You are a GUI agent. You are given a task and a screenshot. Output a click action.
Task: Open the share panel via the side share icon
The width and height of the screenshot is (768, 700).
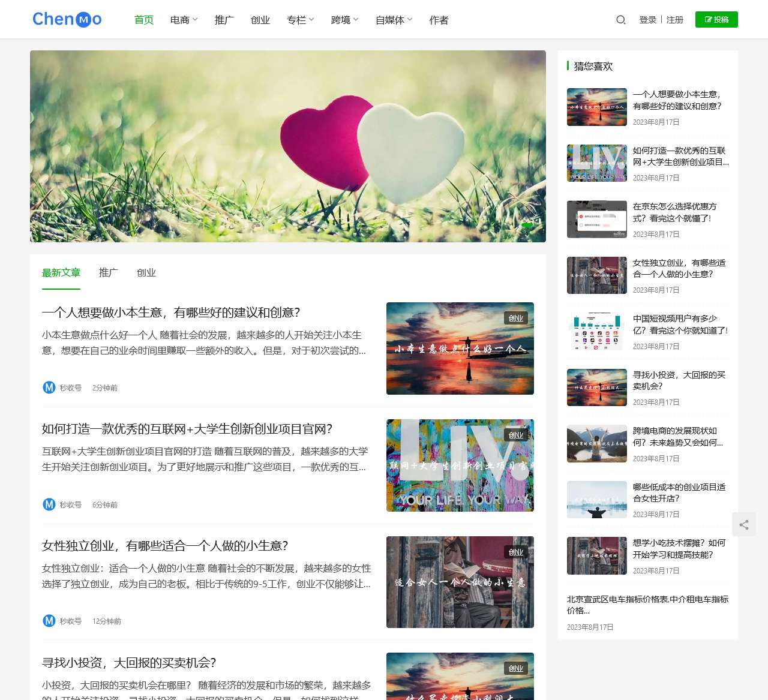click(744, 524)
